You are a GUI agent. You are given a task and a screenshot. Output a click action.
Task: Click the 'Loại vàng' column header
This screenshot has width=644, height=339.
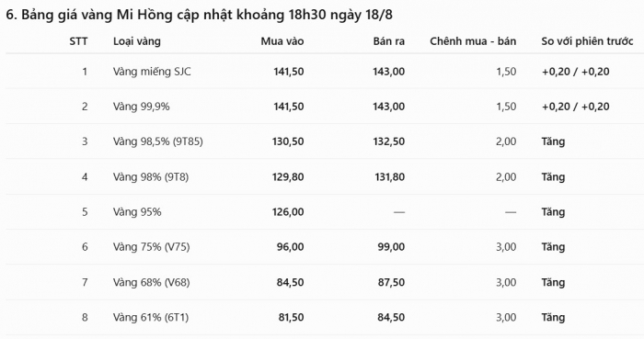pos(137,41)
